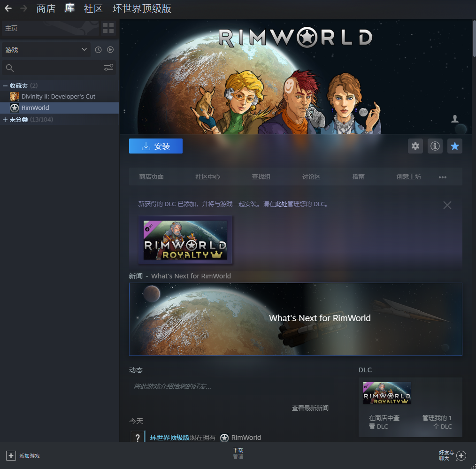Image resolution: width=476 pixels, height=469 pixels.
Task: Filter by ready-to-play games icon
Action: 110,50
